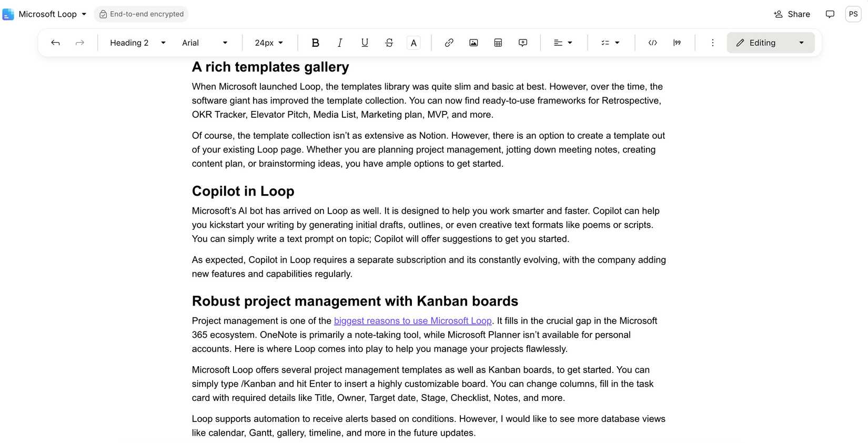Viewport: 868px width, 443px height.
Task: Open the text color picker
Action: point(413,43)
